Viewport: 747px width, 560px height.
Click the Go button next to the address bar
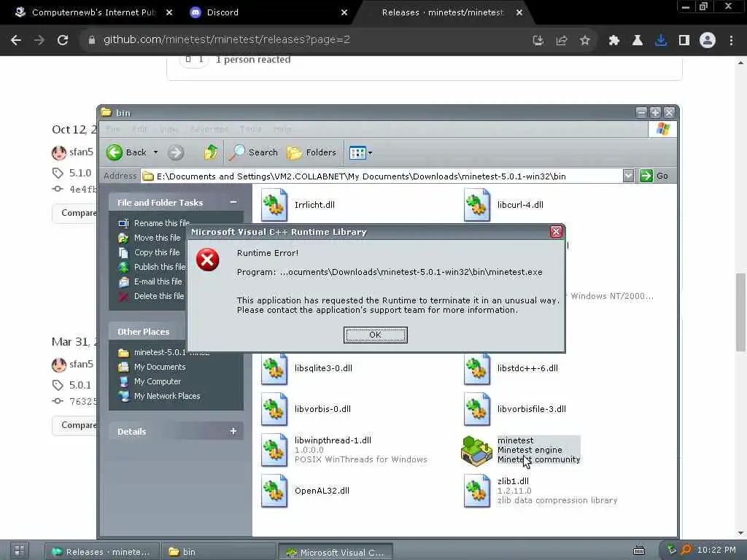click(654, 176)
